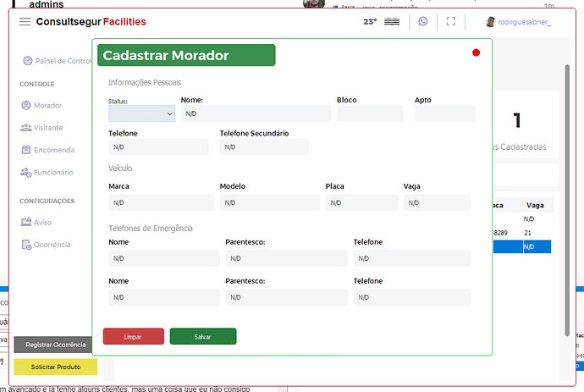Click the Painel de Controle gauge icon
Viewport: 584px width, 392px height.
coord(28,61)
